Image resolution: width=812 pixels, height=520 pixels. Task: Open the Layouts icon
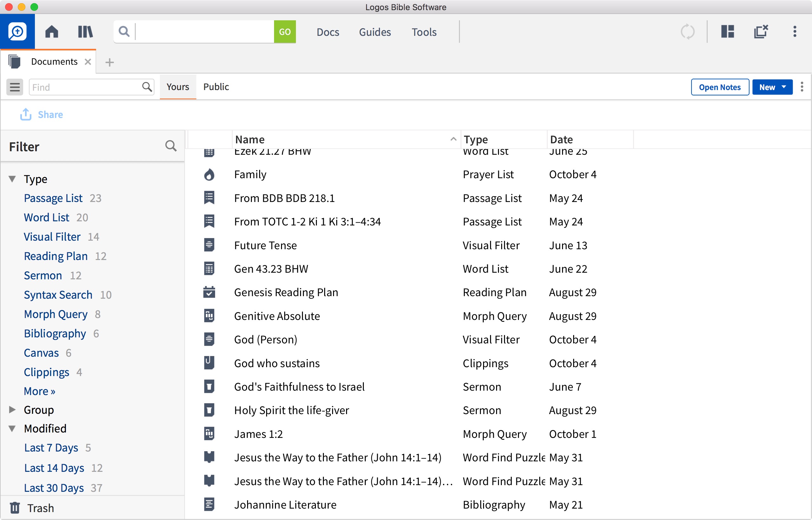(727, 32)
